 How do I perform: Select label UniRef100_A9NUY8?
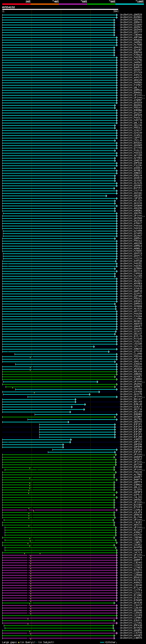coord(131,349)
